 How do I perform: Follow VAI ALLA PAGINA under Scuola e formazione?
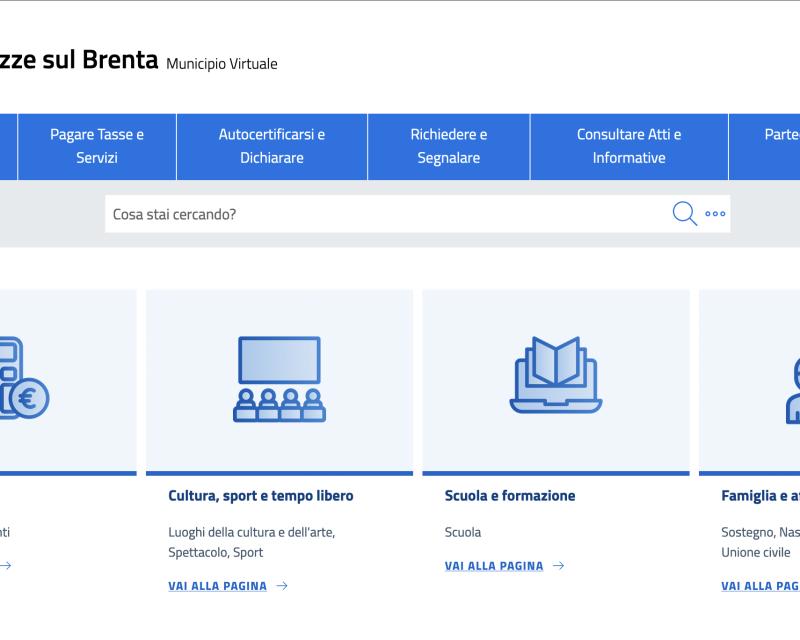(492, 565)
